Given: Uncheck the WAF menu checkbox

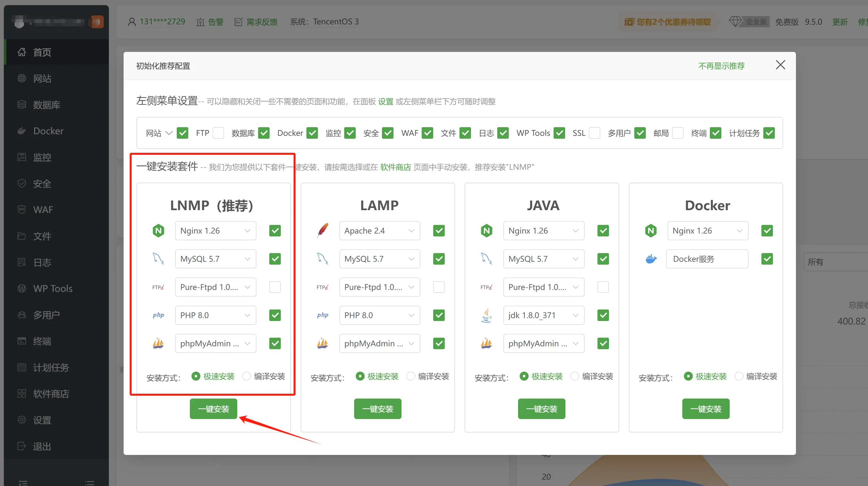Looking at the screenshot, I should [x=427, y=133].
